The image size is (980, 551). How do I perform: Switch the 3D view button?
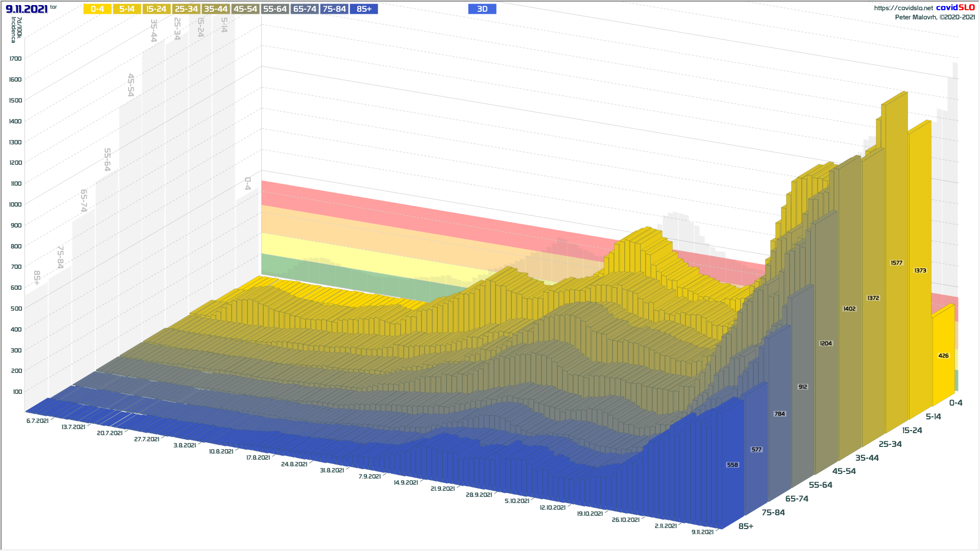(x=482, y=9)
